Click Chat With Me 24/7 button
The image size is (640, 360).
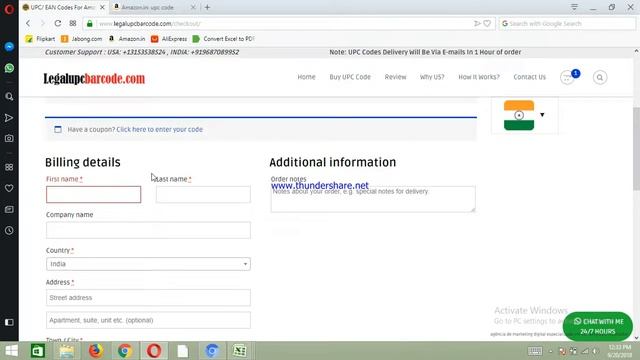tap(598, 327)
